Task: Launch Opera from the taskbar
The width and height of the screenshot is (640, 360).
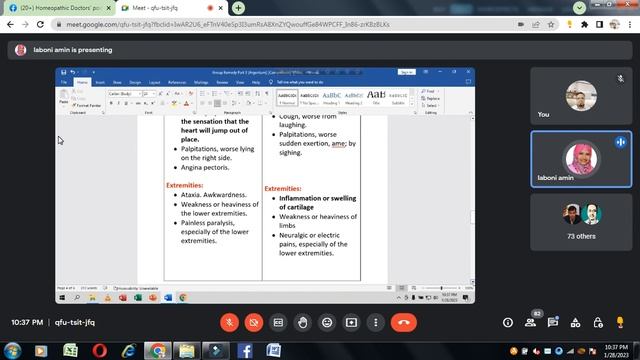Action: (x=99, y=351)
